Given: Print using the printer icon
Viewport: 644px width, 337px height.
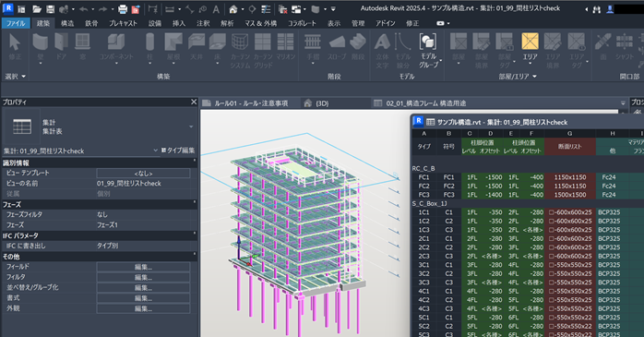Looking at the screenshot, I should [x=123, y=9].
